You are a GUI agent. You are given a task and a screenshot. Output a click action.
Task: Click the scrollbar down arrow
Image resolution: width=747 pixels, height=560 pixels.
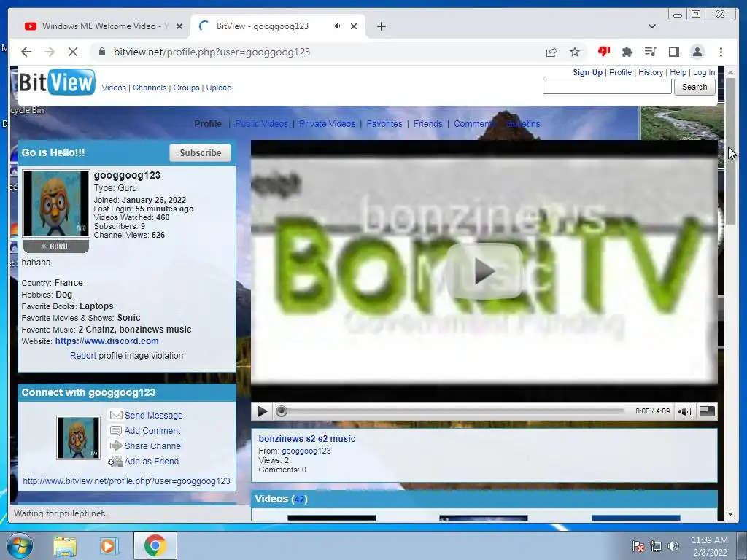pyautogui.click(x=730, y=514)
